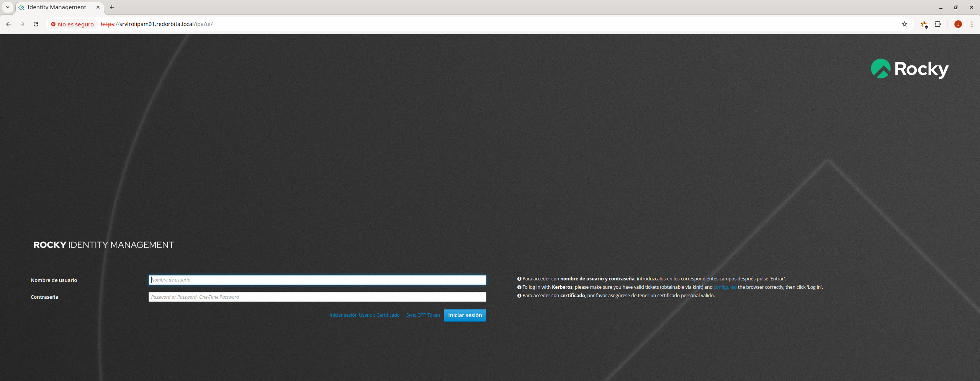Close the Identity Management tab
This screenshot has width=980, height=381.
98,7
